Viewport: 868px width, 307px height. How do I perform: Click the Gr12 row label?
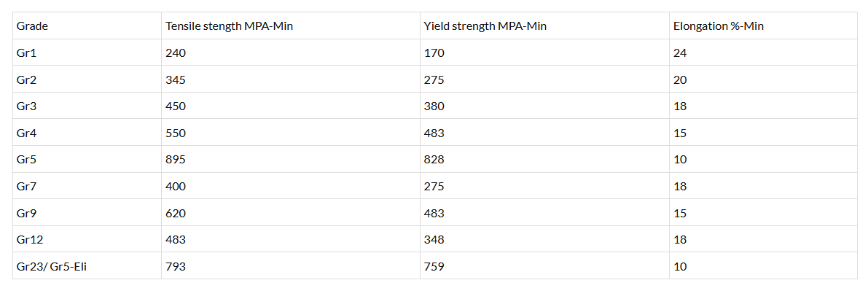(x=30, y=240)
